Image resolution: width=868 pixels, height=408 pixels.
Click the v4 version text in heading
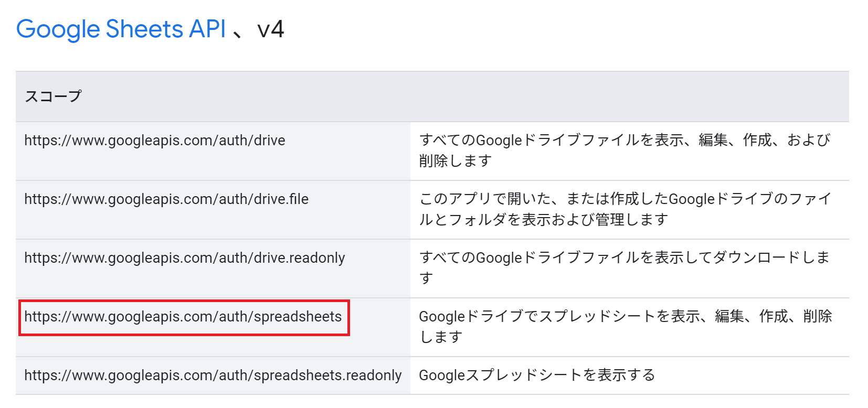[271, 29]
